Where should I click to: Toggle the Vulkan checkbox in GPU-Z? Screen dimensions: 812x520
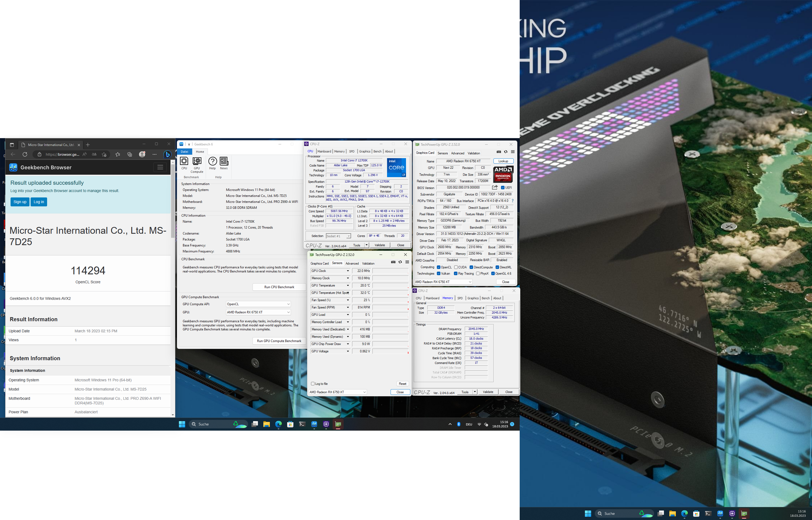coord(438,274)
